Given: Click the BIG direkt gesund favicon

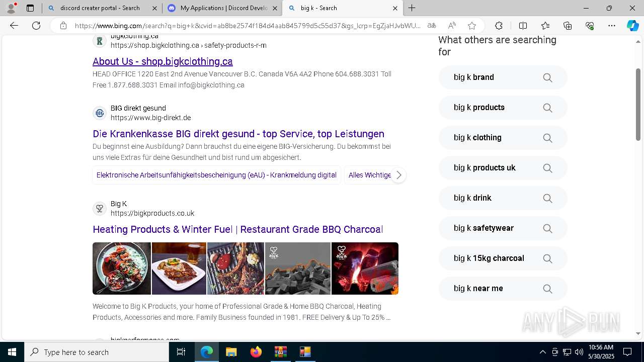Looking at the screenshot, I should 100,113.
